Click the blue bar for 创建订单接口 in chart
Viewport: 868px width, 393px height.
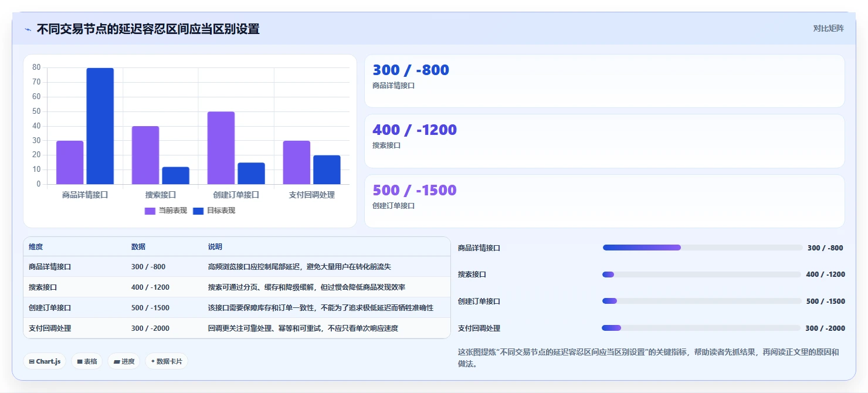pyautogui.click(x=251, y=174)
